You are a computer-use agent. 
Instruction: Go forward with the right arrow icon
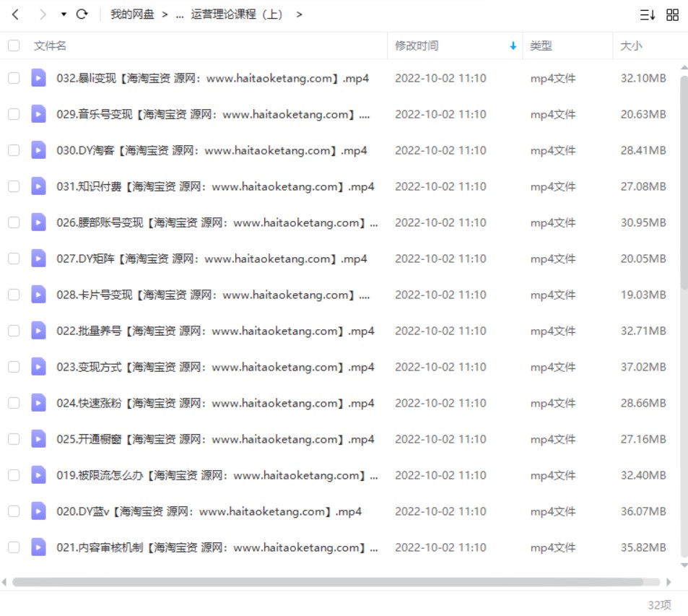coord(43,14)
